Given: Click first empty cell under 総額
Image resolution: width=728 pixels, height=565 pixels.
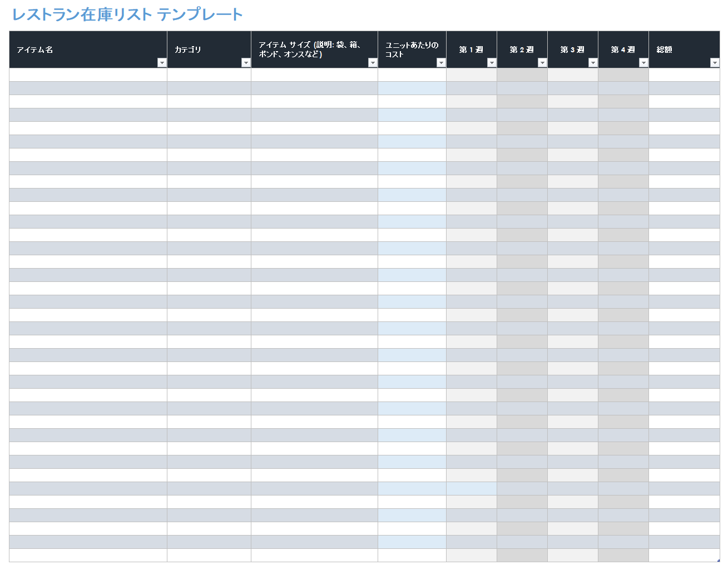Looking at the screenshot, I should click(684, 75).
